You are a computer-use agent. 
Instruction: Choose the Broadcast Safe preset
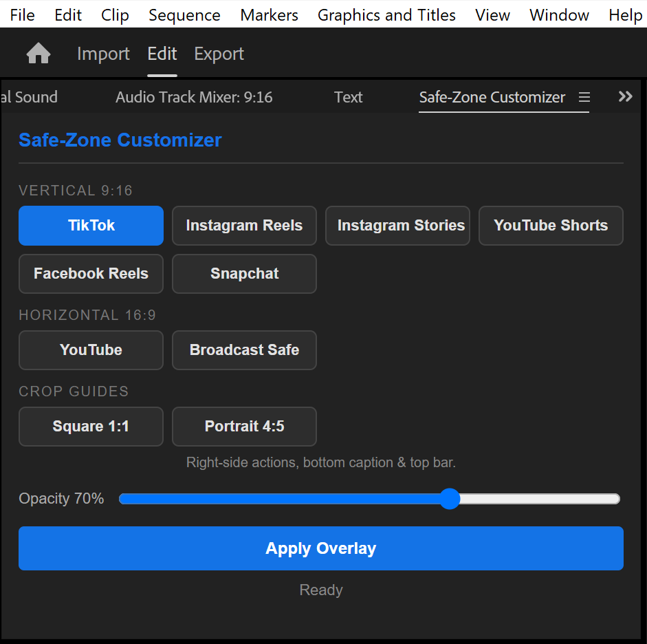click(x=244, y=350)
